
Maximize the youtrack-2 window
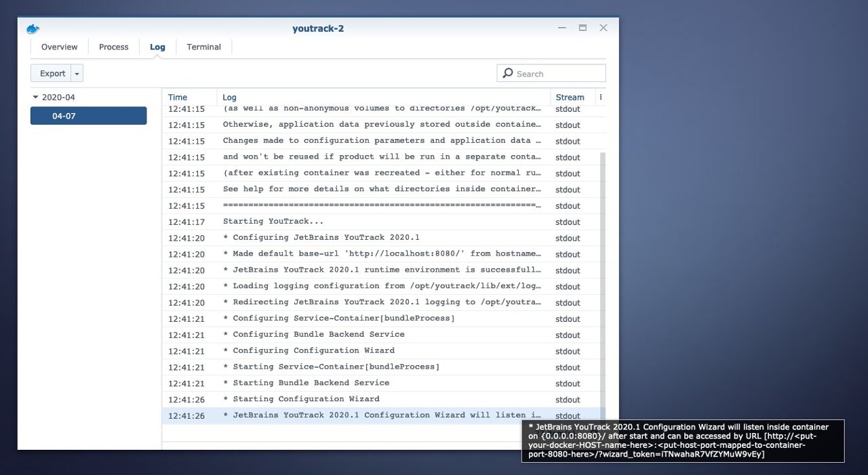click(583, 28)
